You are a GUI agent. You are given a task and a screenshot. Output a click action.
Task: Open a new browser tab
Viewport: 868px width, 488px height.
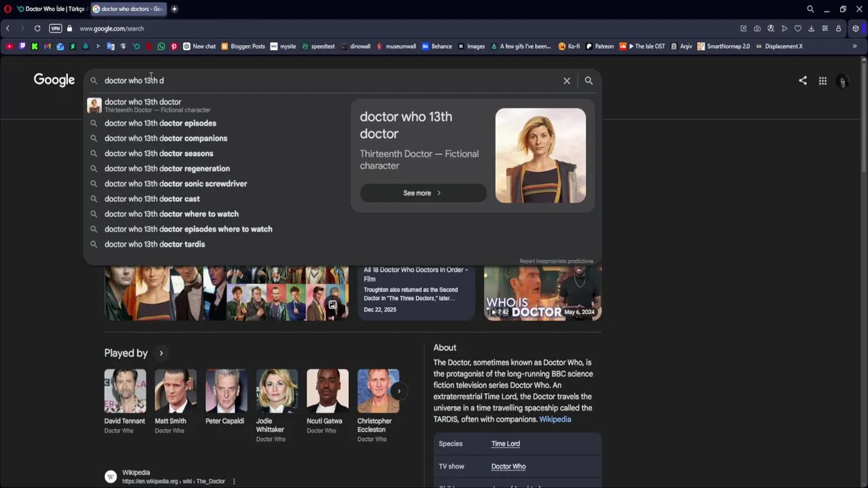pos(174,9)
